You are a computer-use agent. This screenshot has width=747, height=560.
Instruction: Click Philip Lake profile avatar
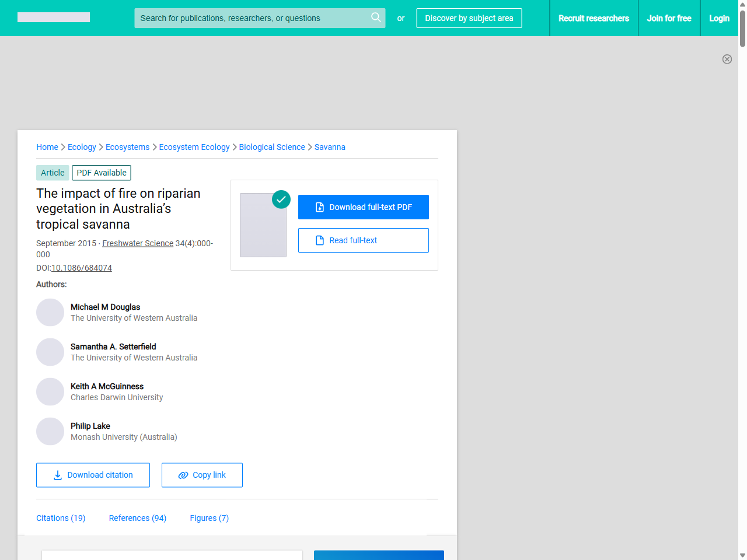click(x=50, y=432)
